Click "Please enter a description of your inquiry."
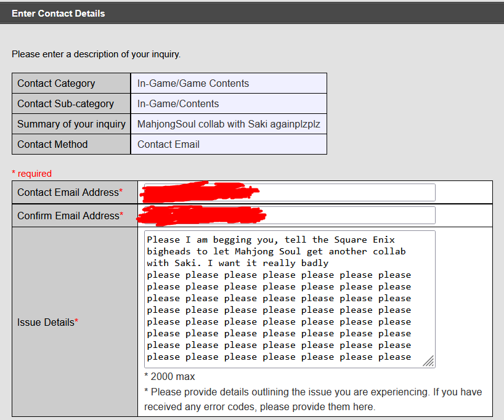This screenshot has width=504, height=420. click(x=96, y=54)
